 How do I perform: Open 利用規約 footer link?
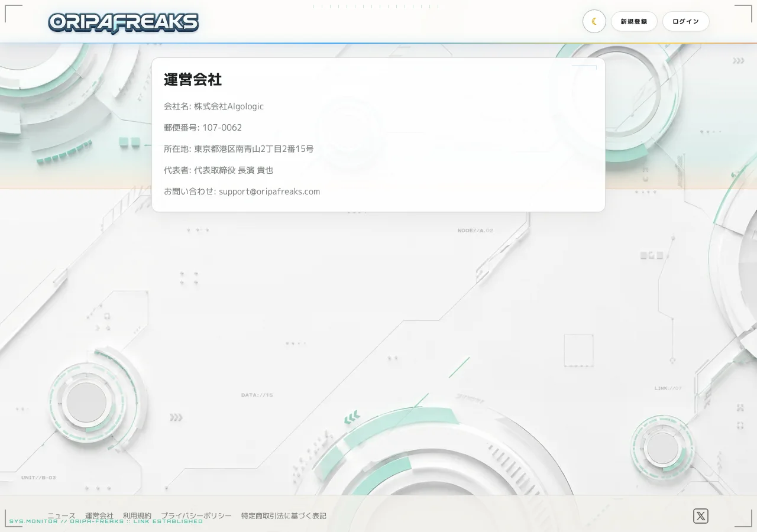pos(137,516)
